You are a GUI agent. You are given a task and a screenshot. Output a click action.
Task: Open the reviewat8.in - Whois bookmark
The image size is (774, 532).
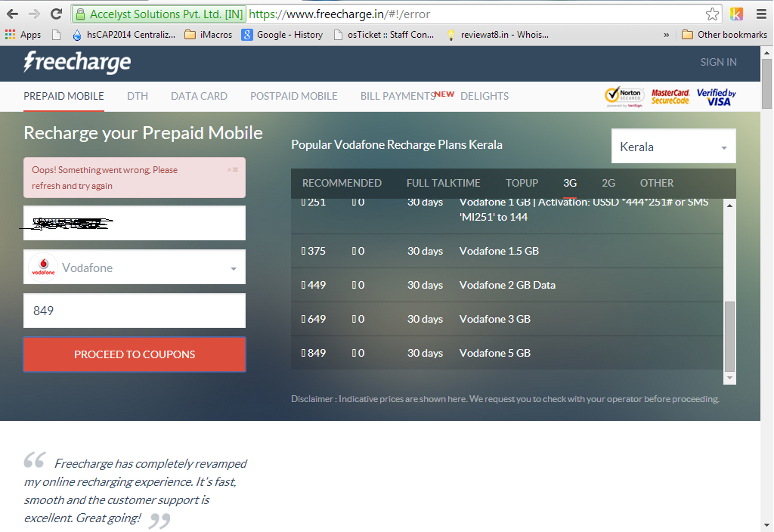(497, 35)
